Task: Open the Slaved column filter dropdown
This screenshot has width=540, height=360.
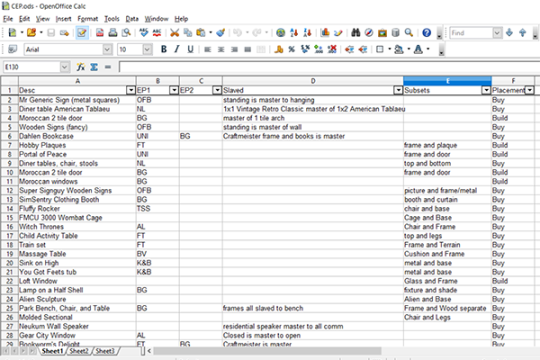Action: tap(398, 90)
